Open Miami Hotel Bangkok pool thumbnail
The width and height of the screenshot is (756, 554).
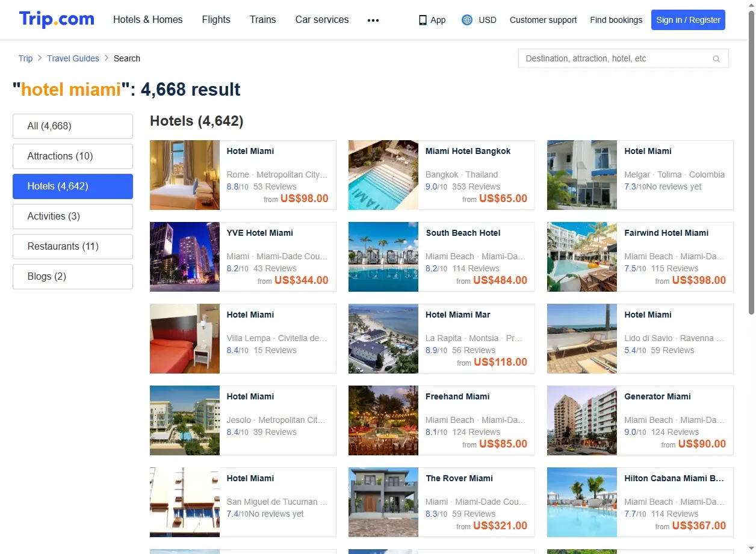[x=383, y=175]
